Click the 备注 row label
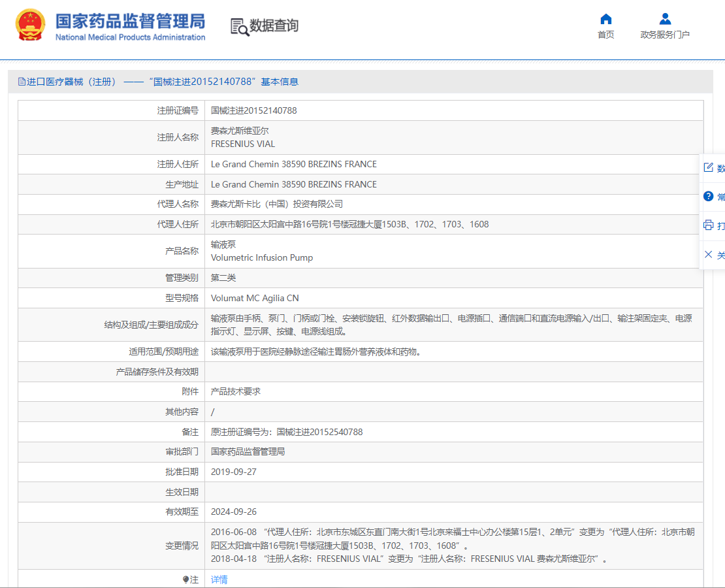Image resolution: width=725 pixels, height=588 pixels. point(190,432)
